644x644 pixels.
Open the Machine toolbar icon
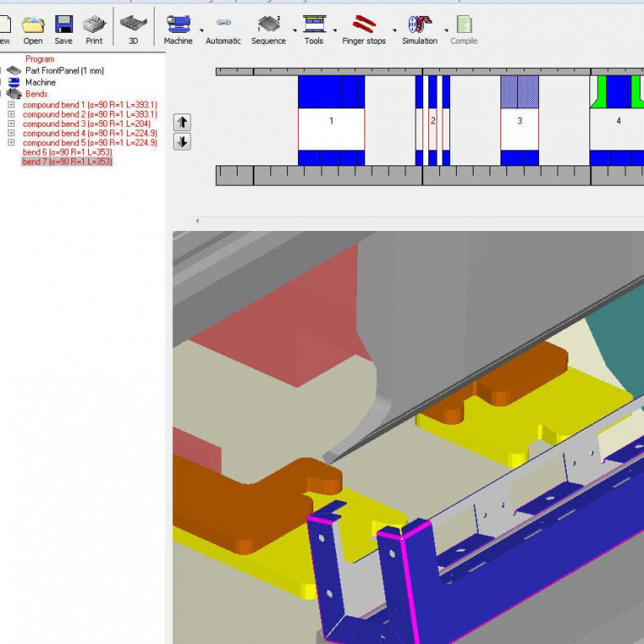click(177, 25)
